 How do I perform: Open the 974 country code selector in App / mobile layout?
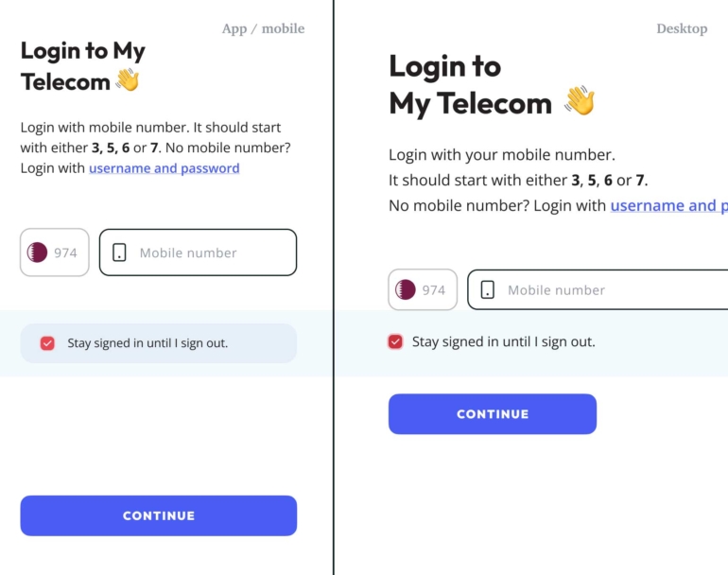click(x=55, y=253)
